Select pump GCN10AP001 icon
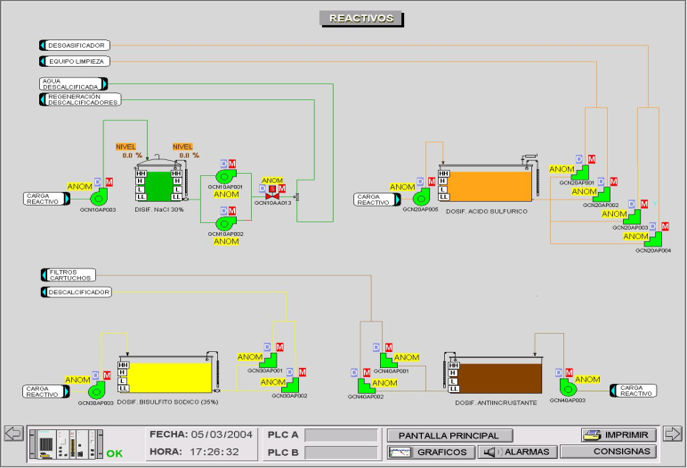 click(x=226, y=177)
